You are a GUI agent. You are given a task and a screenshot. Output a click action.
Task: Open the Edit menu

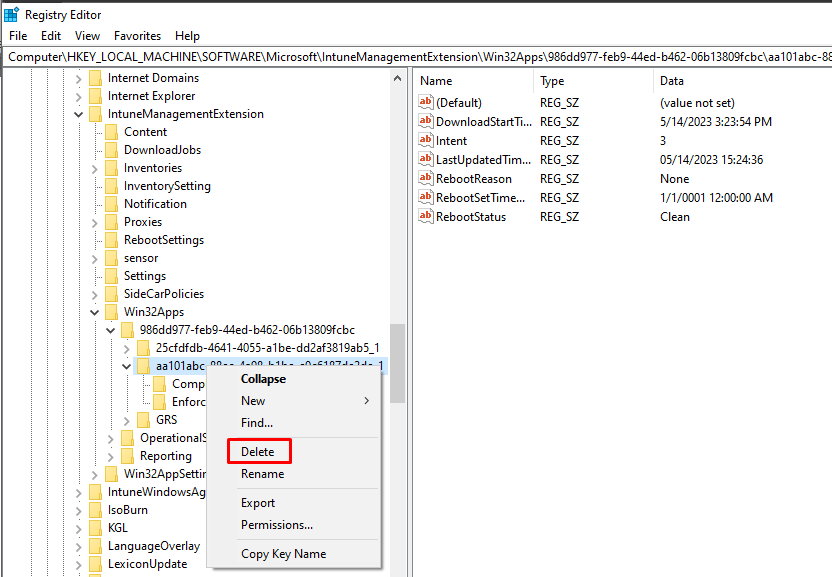point(51,36)
